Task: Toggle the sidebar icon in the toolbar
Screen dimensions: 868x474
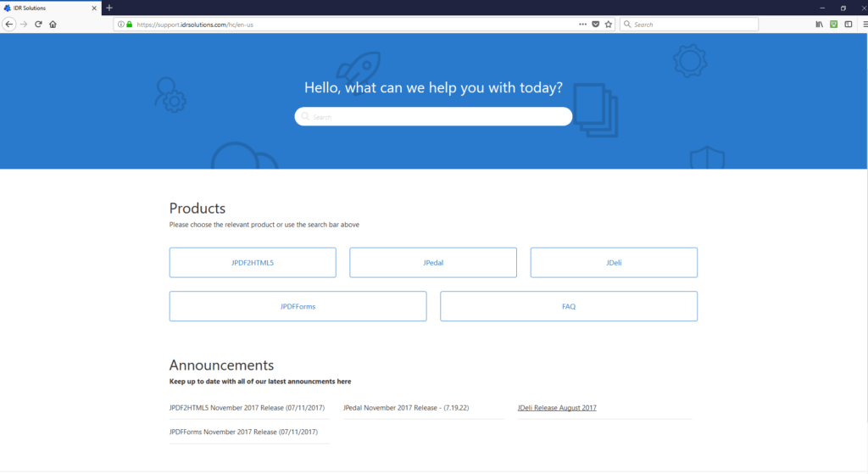Action: 848,25
